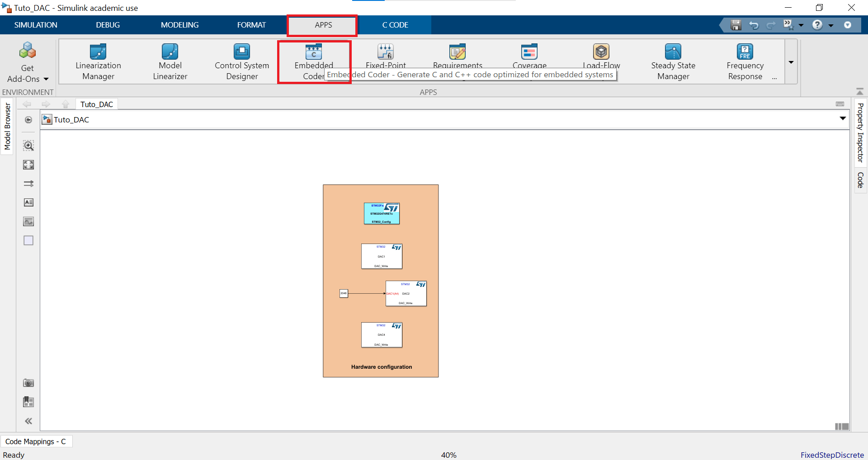Image resolution: width=868 pixels, height=460 pixels.
Task: Select the 2048 constant block
Action: [x=344, y=293]
